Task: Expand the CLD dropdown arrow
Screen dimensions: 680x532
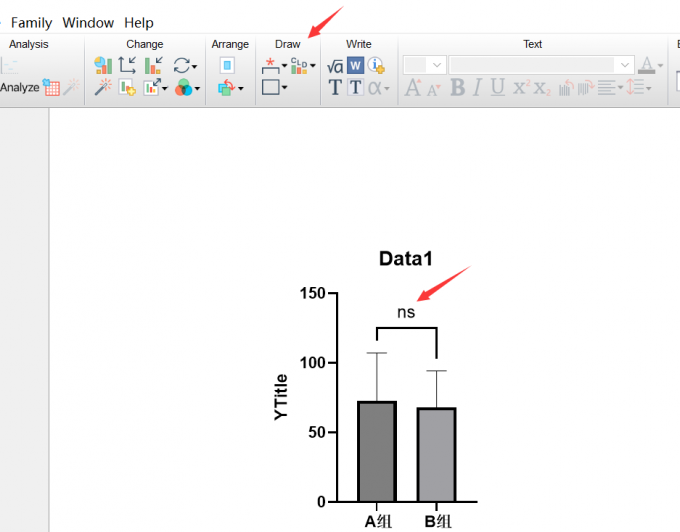Action: tap(313, 66)
